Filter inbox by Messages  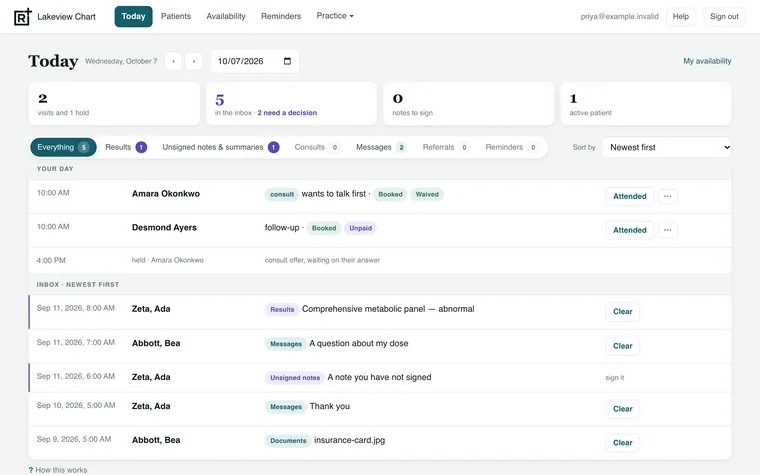pos(381,147)
